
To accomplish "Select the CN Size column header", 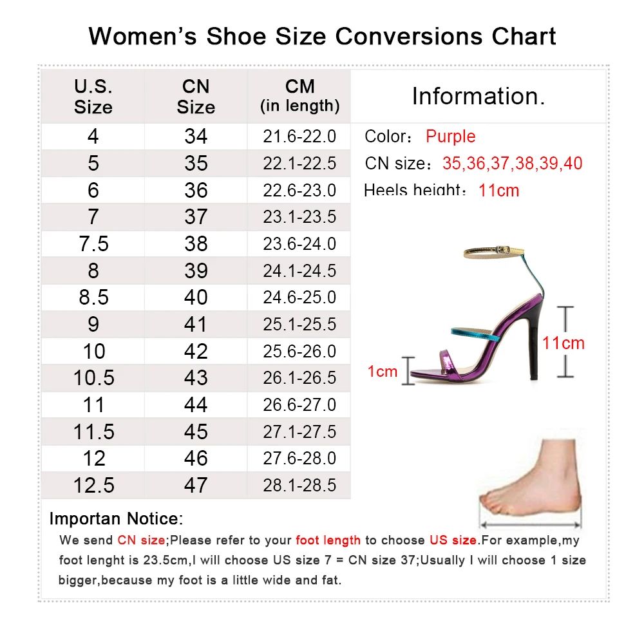I will [x=196, y=97].
